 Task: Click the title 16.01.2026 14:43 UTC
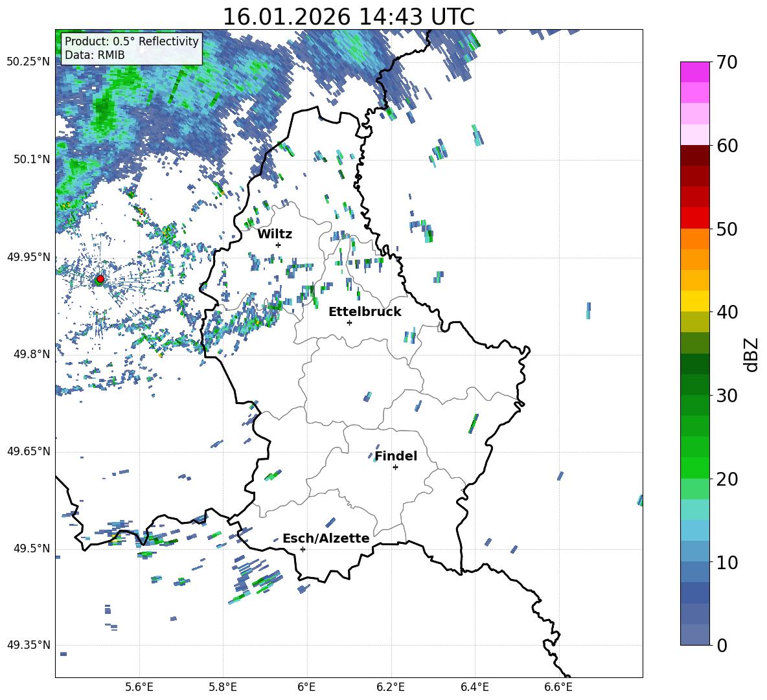point(349,17)
